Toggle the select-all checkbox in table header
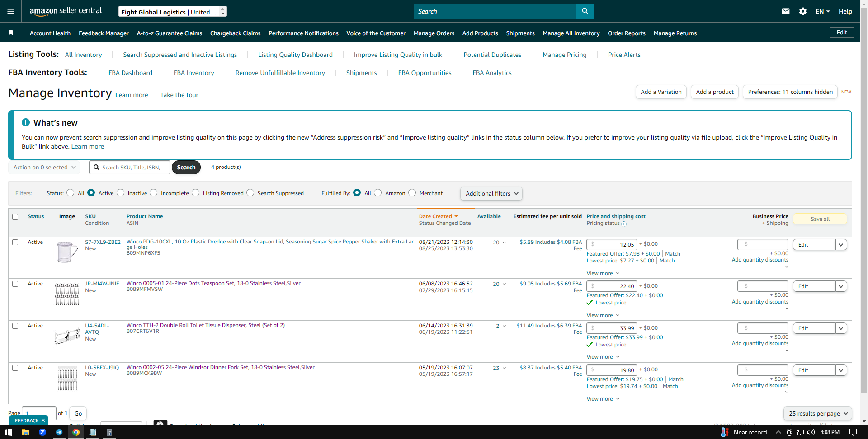The height and width of the screenshot is (439, 868). (15, 216)
